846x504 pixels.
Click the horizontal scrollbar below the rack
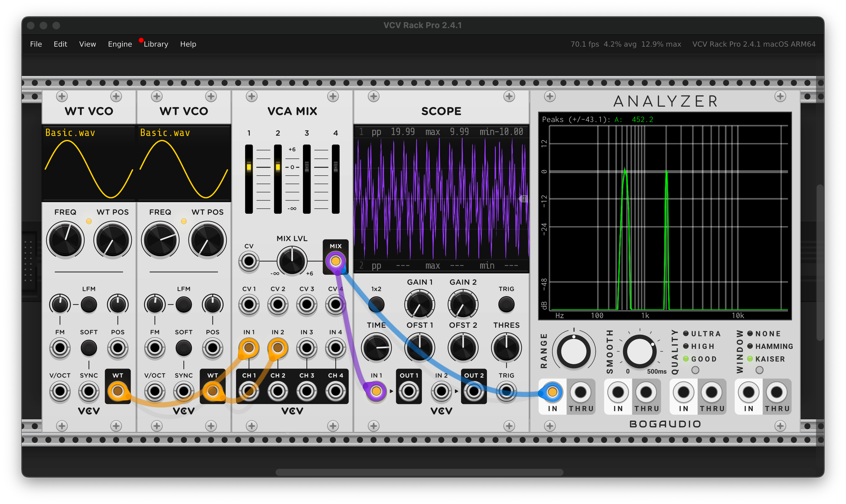pos(419,472)
